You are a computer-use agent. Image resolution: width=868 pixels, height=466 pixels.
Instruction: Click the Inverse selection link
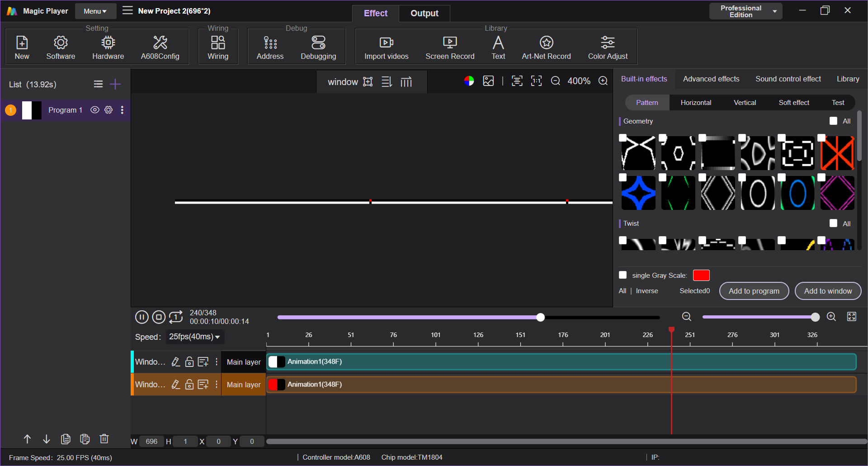coord(647,291)
